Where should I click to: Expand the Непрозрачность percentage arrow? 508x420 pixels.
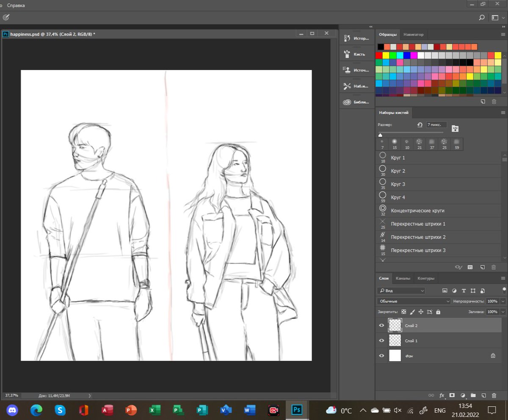point(503,301)
